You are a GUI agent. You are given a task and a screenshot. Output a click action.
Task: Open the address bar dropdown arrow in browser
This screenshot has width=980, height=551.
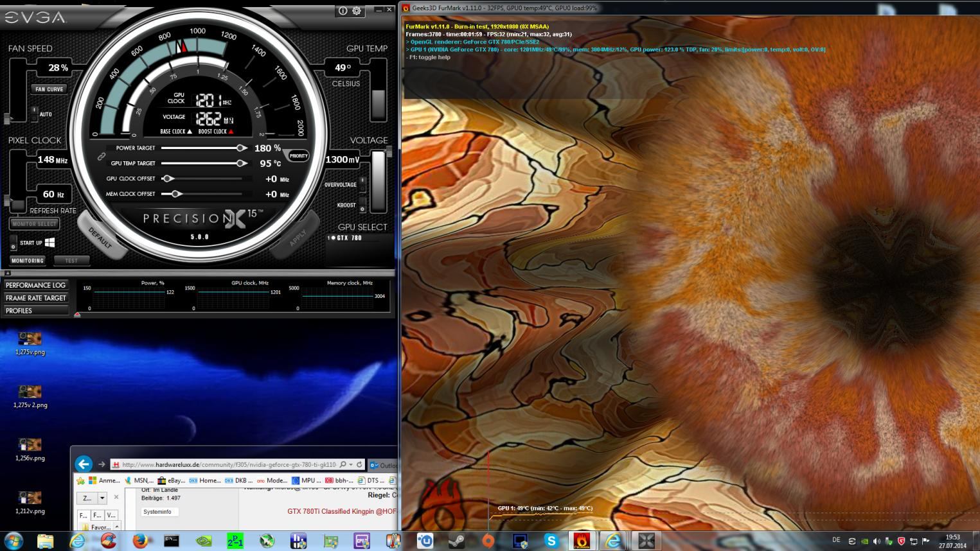click(x=351, y=464)
